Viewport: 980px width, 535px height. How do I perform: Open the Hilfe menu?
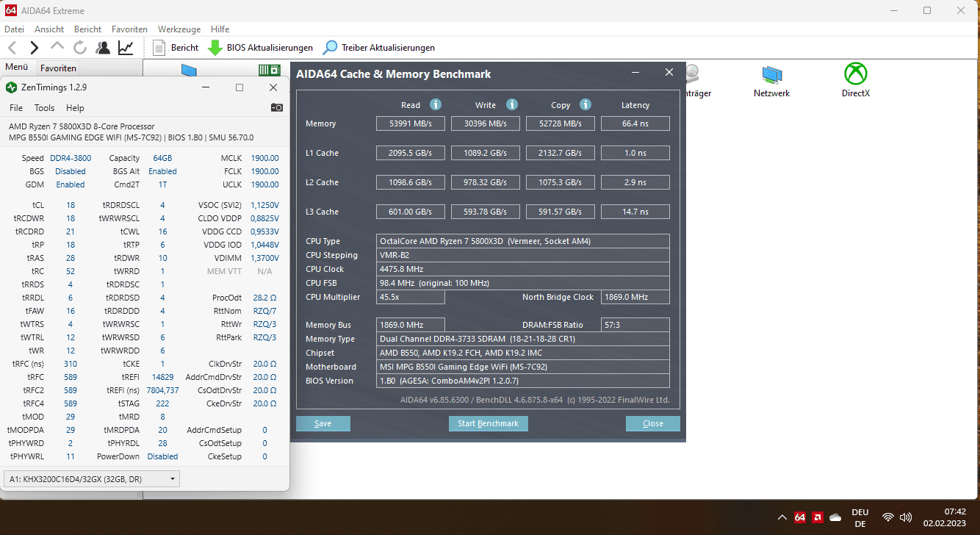(220, 29)
